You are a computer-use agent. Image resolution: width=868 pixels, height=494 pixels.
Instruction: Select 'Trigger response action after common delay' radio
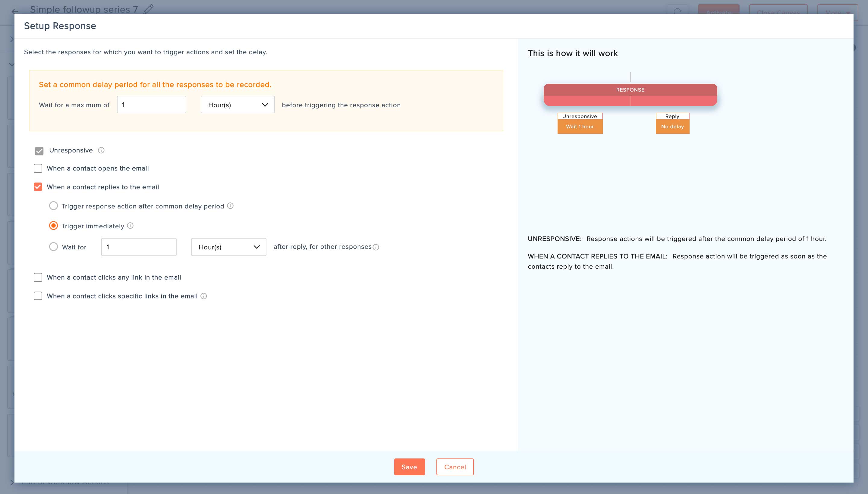[x=54, y=206]
